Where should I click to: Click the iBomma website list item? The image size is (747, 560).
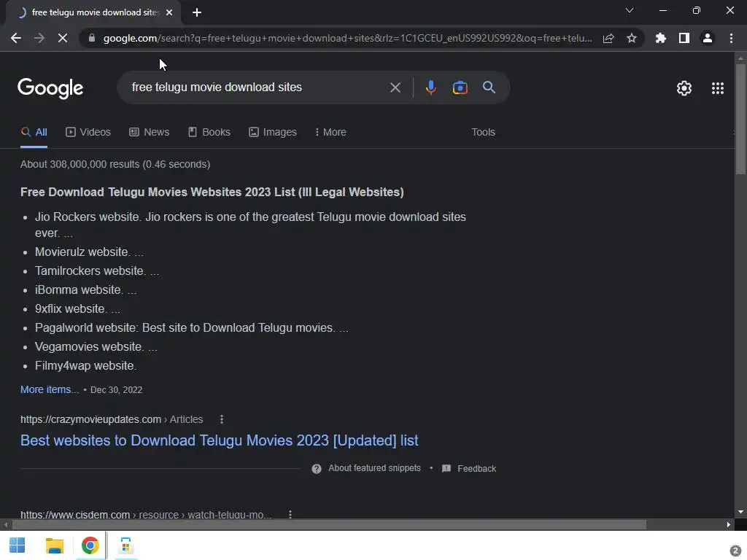(x=86, y=290)
